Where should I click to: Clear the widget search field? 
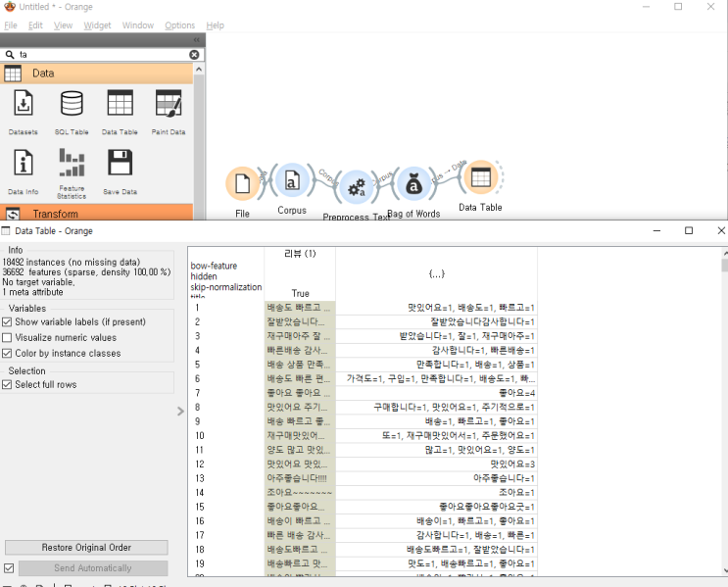click(194, 55)
